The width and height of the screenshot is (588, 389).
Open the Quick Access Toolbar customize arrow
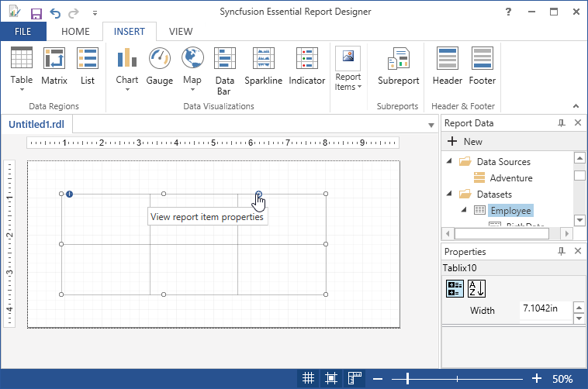click(95, 13)
